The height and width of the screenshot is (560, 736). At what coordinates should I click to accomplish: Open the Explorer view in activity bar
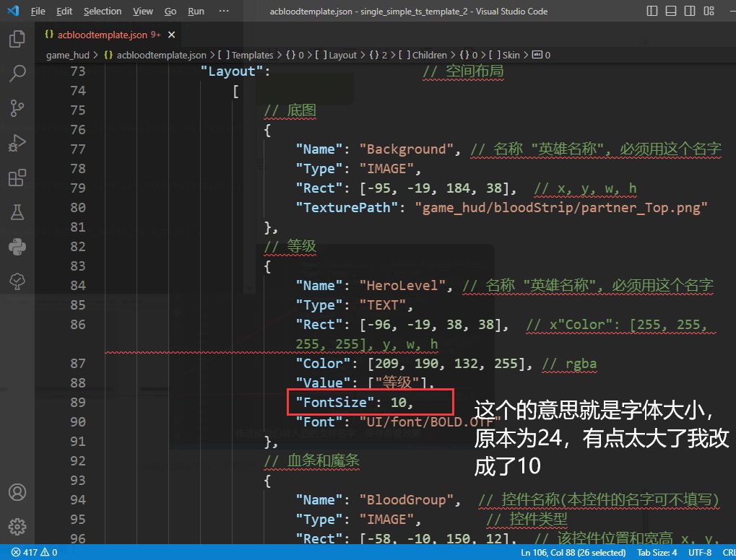point(17,39)
